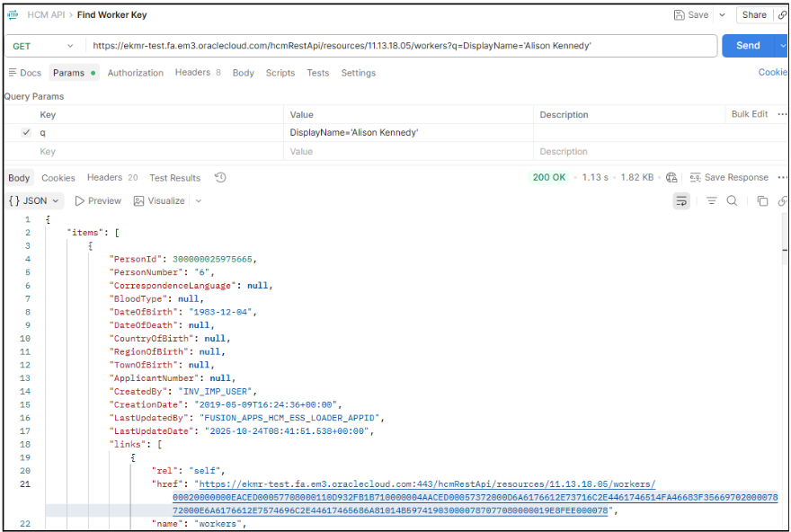The height and width of the screenshot is (532, 791).
Task: Open the request Settings tab
Action: coord(358,73)
